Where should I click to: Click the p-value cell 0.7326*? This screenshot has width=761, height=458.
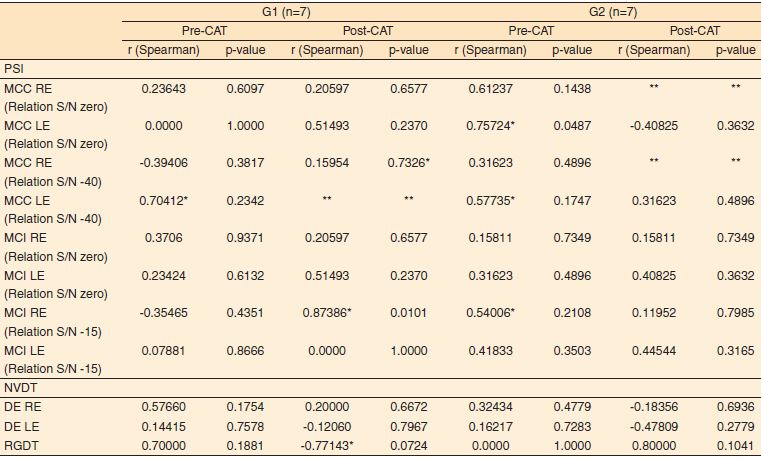(x=410, y=162)
